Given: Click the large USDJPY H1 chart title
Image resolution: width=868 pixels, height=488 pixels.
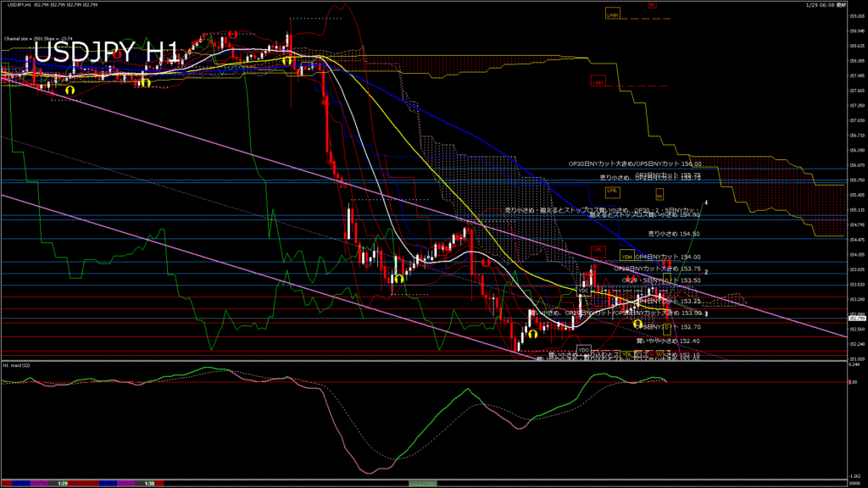Looking at the screenshot, I should coord(106,54).
